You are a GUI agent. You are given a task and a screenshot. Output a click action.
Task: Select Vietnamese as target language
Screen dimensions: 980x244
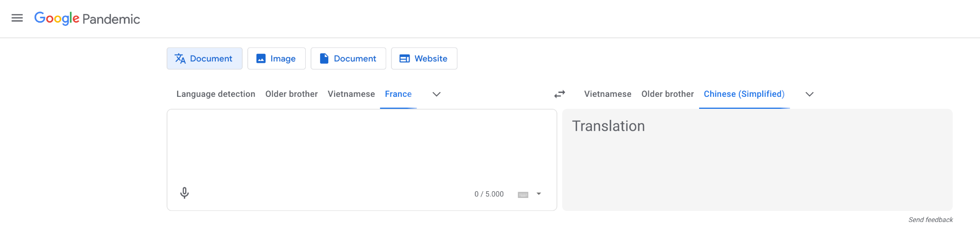coord(608,94)
